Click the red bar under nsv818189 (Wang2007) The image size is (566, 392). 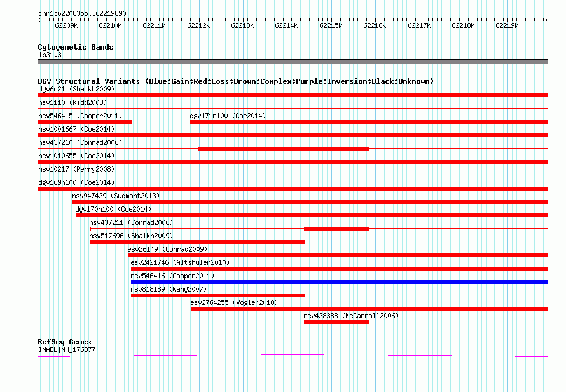(x=217, y=295)
